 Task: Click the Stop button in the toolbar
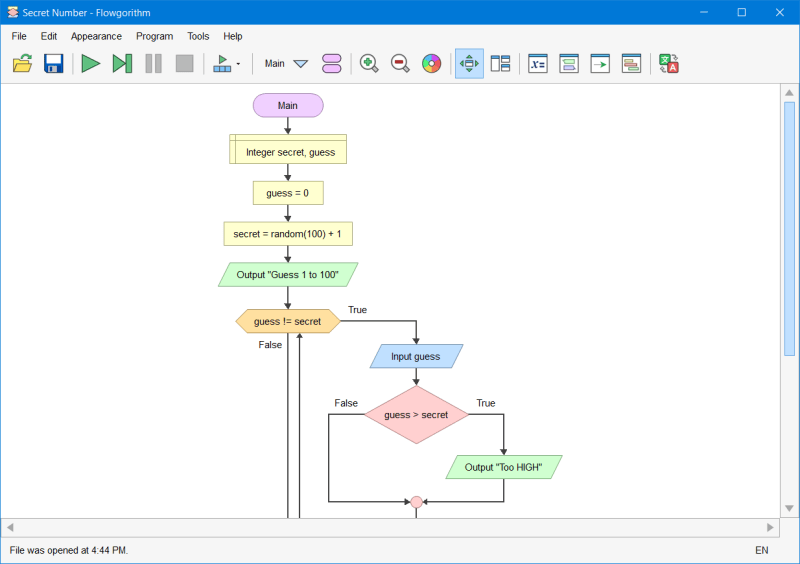(x=185, y=64)
